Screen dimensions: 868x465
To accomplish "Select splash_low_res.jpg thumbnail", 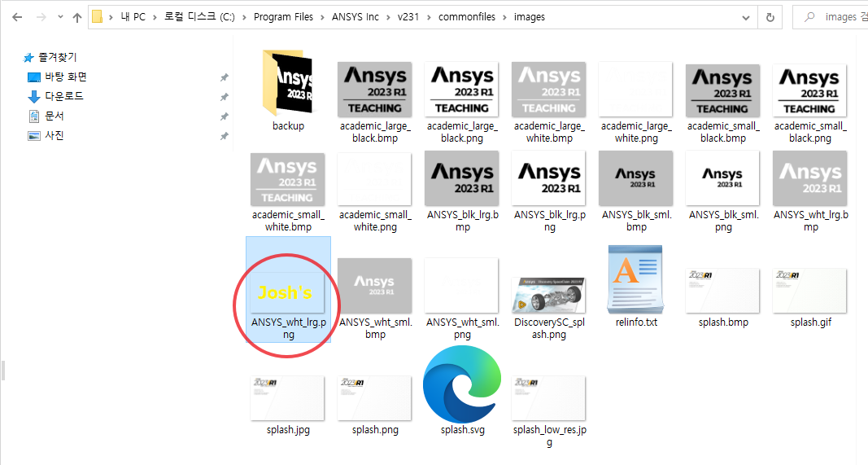I will coord(549,398).
